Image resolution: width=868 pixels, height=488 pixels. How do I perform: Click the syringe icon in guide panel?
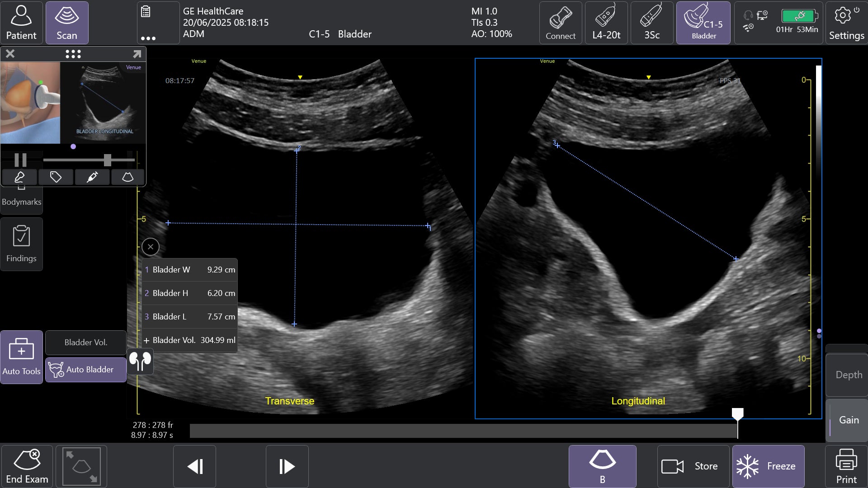pyautogui.click(x=92, y=177)
